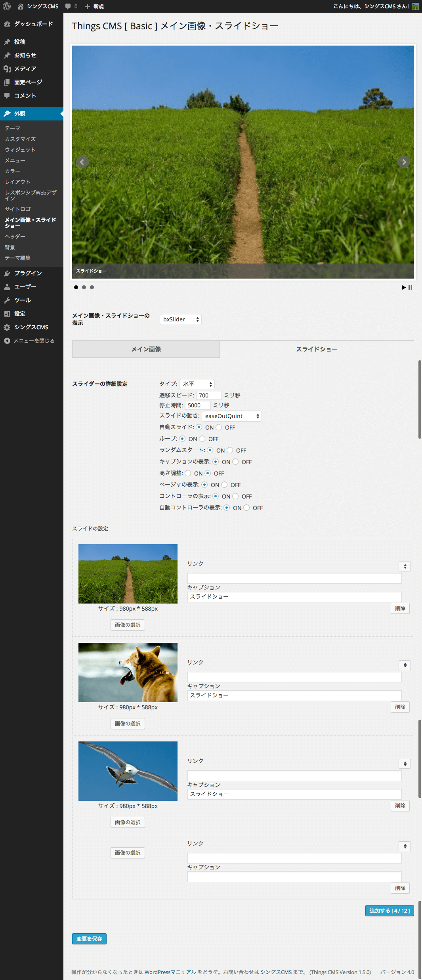
Task: Open テーマ編集 submenu item
Action: [18, 258]
